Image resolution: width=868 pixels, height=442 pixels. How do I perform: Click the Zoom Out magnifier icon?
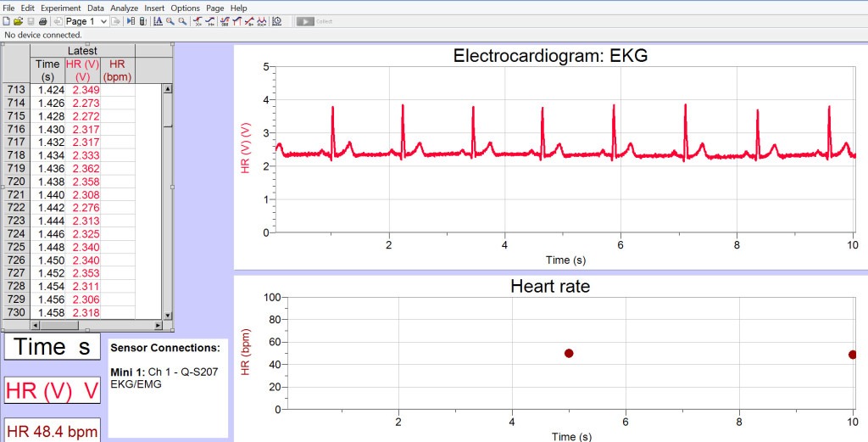coord(182,21)
